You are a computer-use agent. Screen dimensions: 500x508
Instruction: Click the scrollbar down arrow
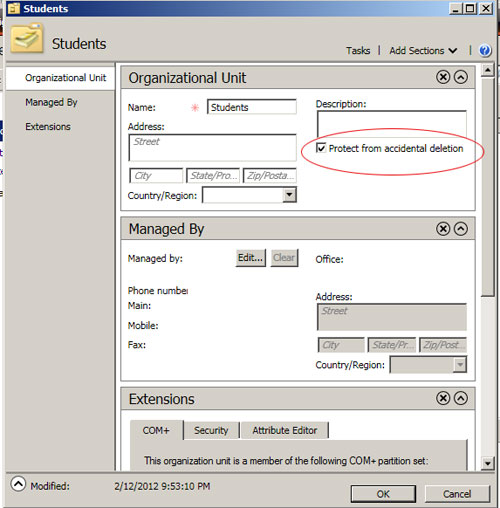[488, 463]
